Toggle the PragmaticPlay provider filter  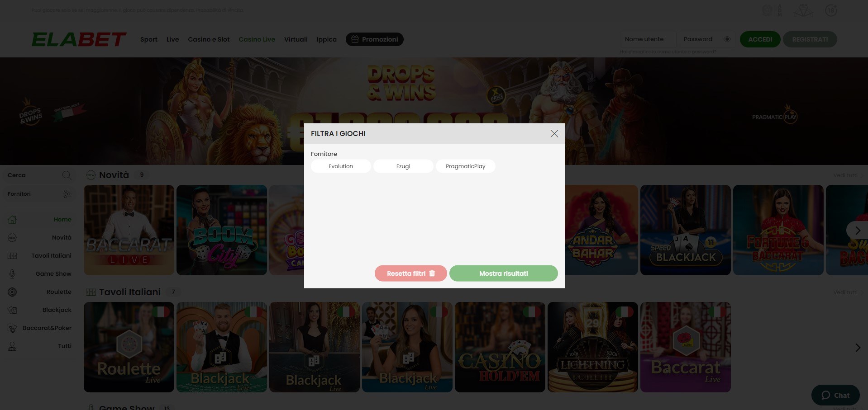(x=465, y=166)
